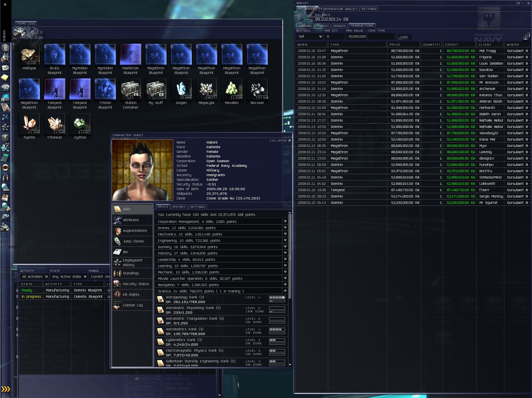The width and height of the screenshot is (532, 398).
Task: Switch to the Corporation Wallet tab
Action: pos(339,9)
